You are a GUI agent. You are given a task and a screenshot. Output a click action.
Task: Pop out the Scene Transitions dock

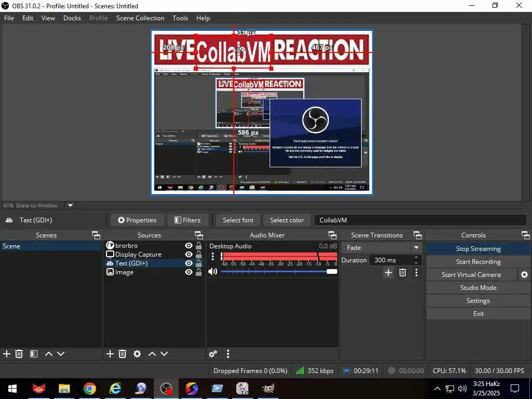tap(417, 235)
